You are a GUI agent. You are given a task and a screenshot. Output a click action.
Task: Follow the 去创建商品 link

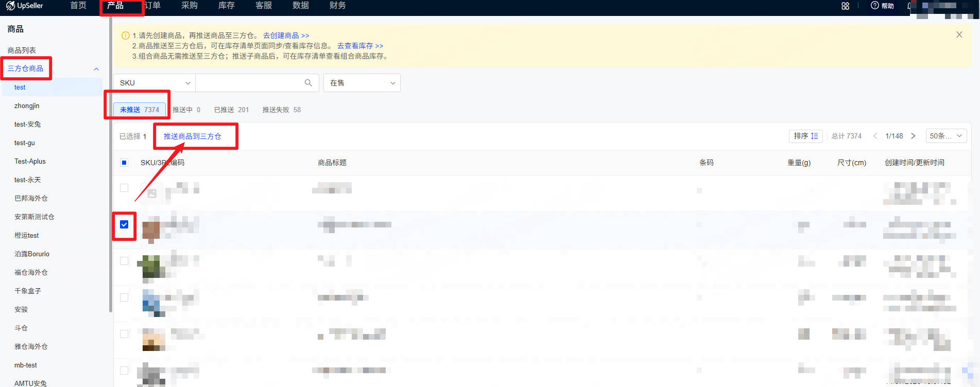(286, 36)
